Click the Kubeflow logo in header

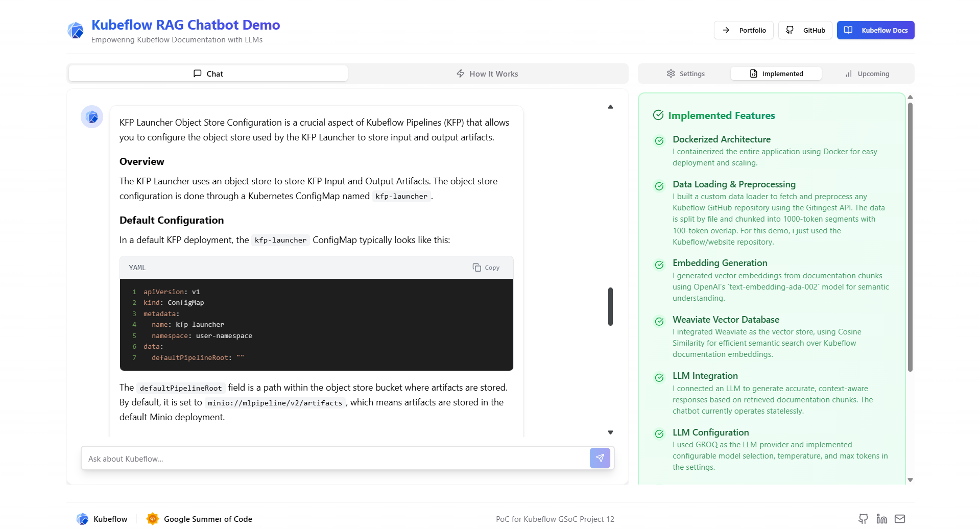click(x=76, y=30)
